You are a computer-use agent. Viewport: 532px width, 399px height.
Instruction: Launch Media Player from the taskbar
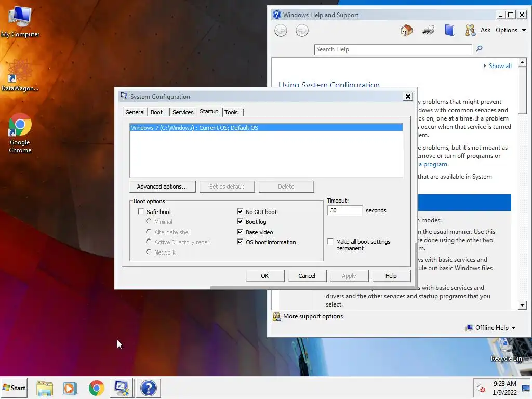pos(70,388)
